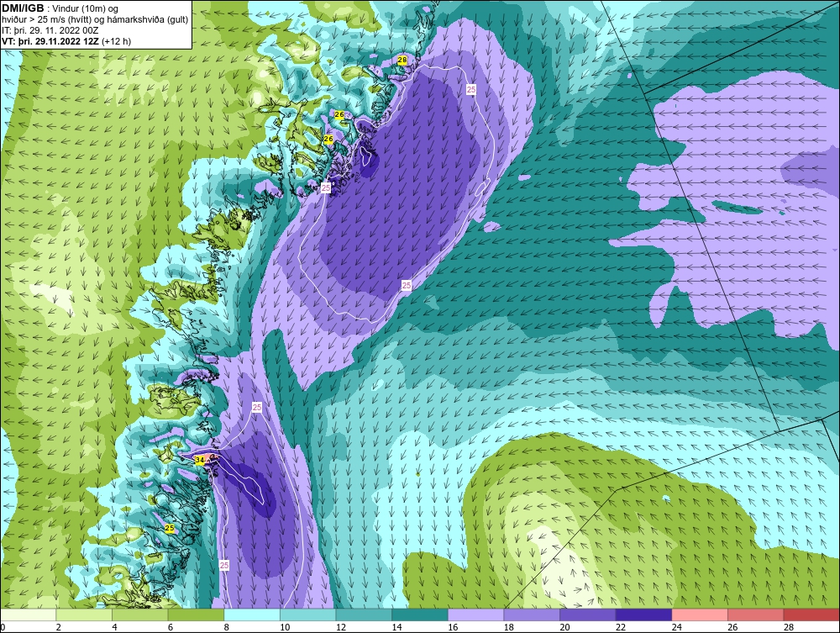Click the yellow max gust label 34
This screenshot has height=633, width=840.
click(200, 460)
